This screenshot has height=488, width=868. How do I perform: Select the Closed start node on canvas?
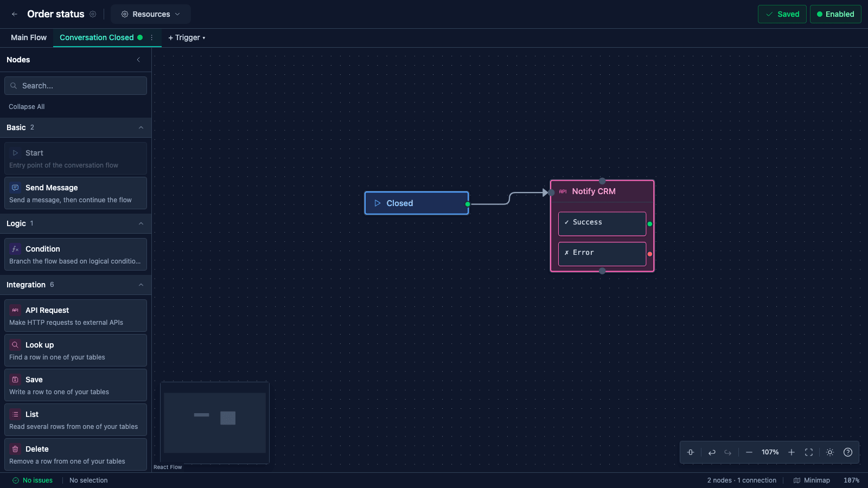(417, 203)
